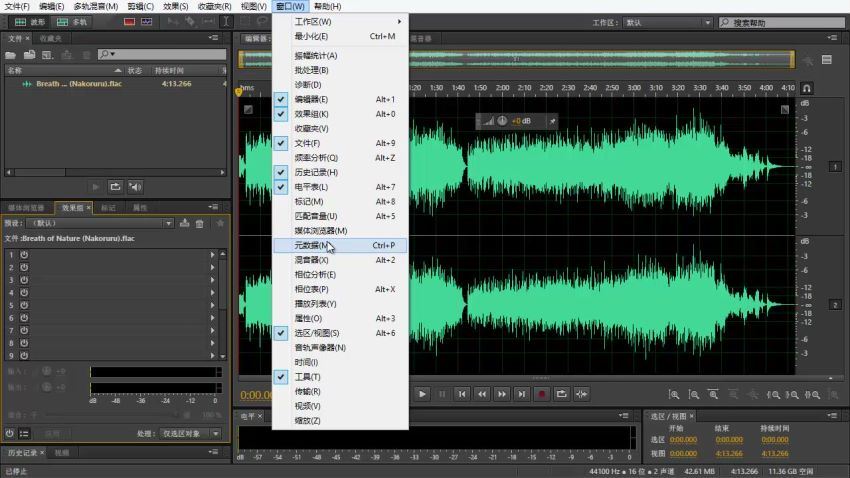
Task: Select 最小化(E) menu entry
Action: [339, 36]
